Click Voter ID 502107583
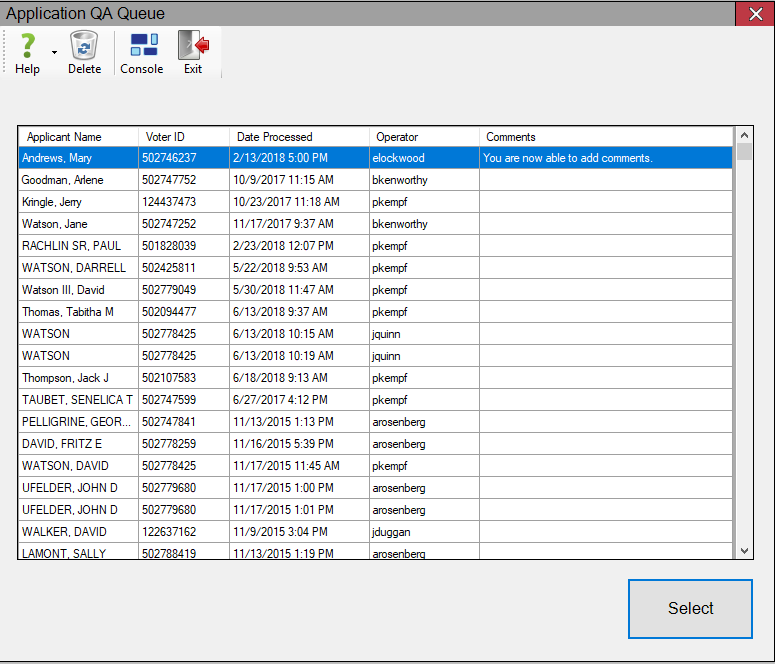Image resolution: width=775 pixels, height=664 pixels. tap(169, 378)
